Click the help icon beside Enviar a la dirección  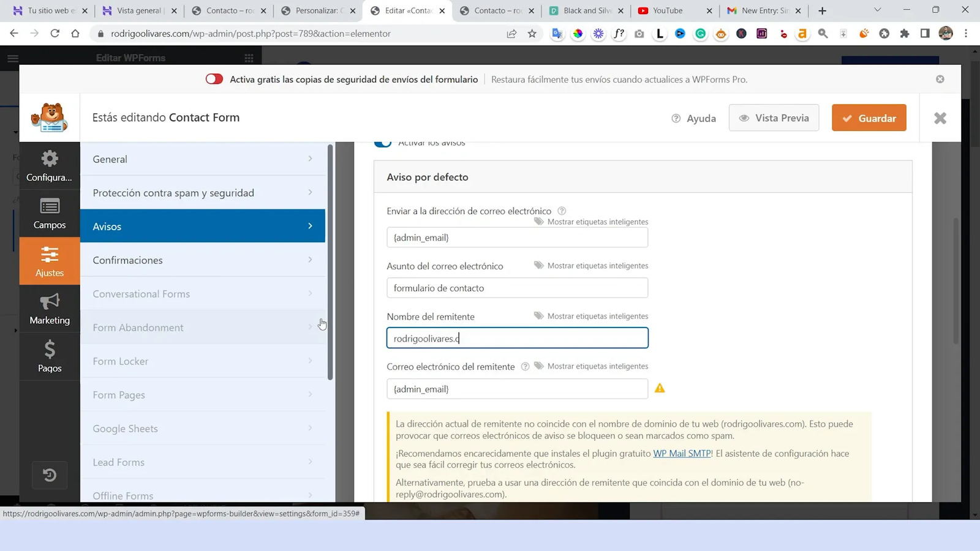[x=561, y=211]
